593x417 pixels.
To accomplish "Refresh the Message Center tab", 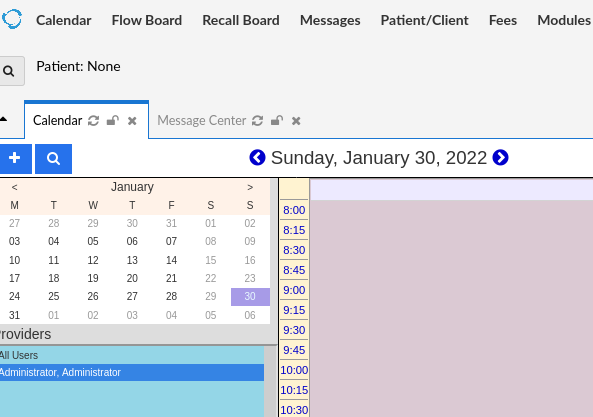I will (x=258, y=121).
